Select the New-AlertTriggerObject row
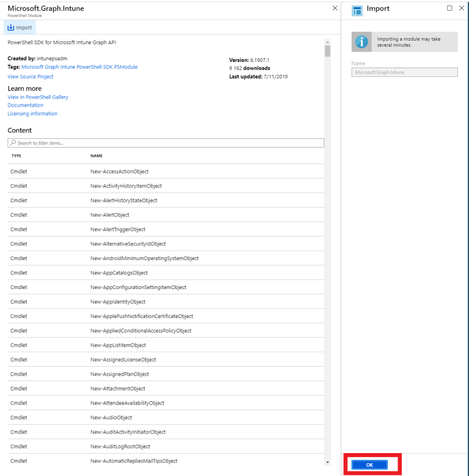The image size is (469, 476). click(166, 229)
